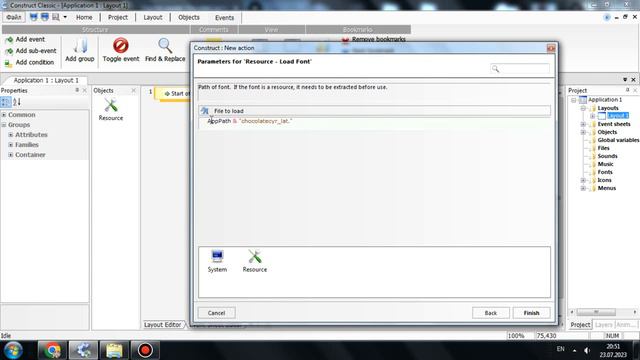The height and width of the screenshot is (360, 640).
Task: Expand the Families group
Action: tap(11, 145)
